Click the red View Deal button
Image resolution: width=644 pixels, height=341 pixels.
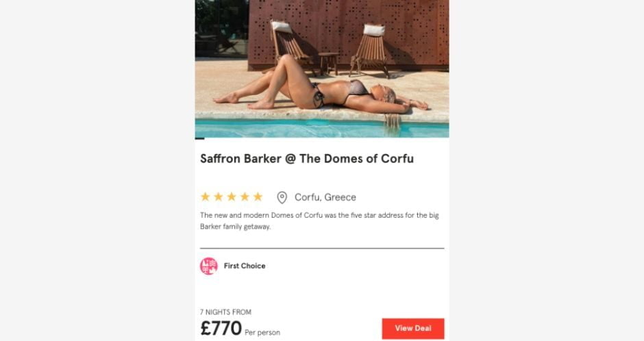pyautogui.click(x=412, y=328)
